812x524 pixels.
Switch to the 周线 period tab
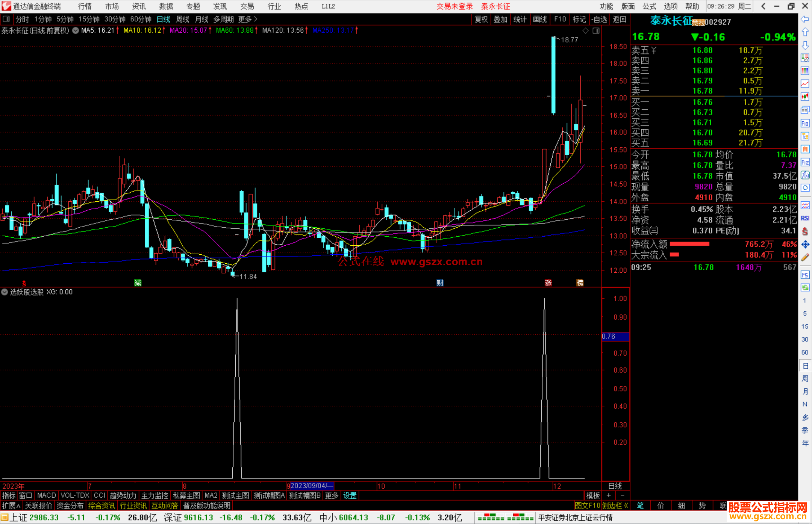(183, 19)
